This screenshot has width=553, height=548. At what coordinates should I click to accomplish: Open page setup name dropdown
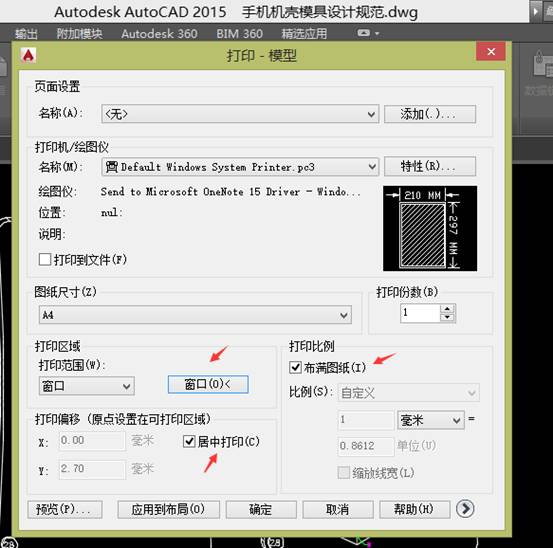240,114
